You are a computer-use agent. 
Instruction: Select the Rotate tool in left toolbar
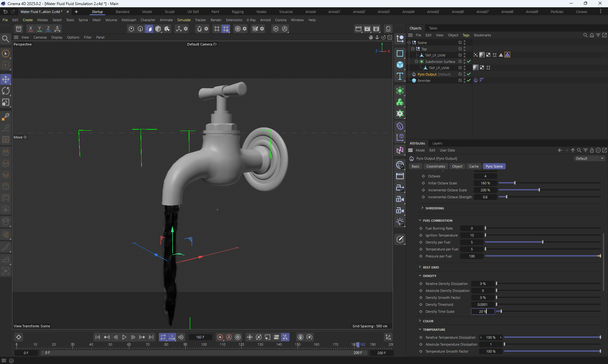coord(6,91)
